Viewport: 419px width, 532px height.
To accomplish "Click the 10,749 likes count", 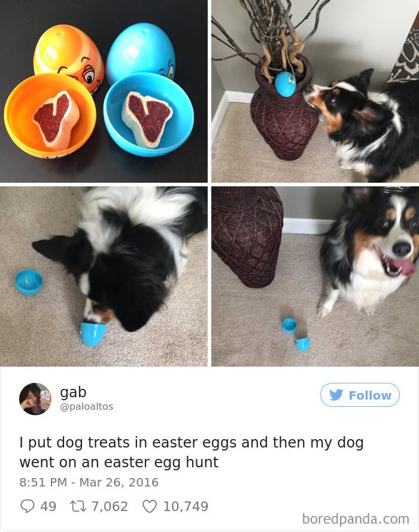I will (186, 506).
